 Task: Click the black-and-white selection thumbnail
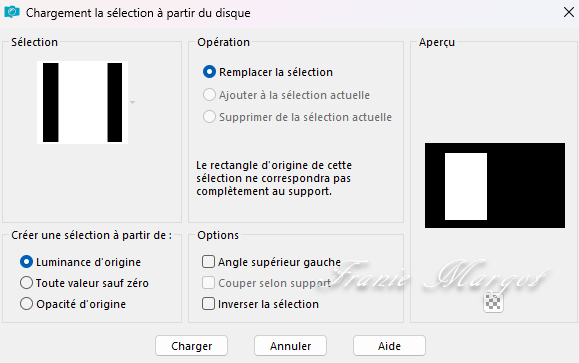click(82, 102)
